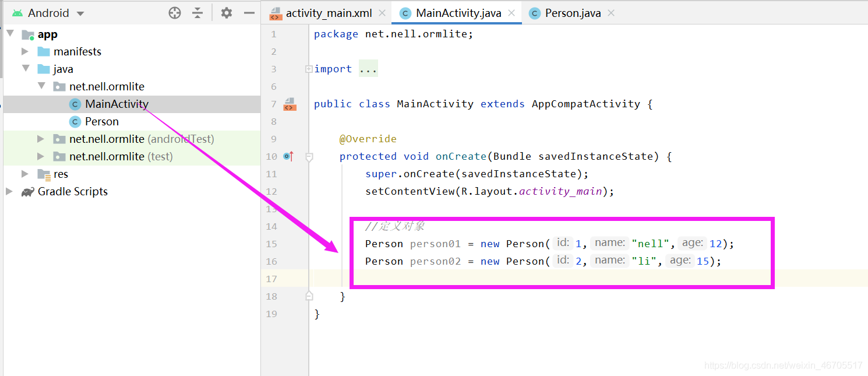Collapse the app module node
This screenshot has width=868, height=376.
(x=9, y=34)
